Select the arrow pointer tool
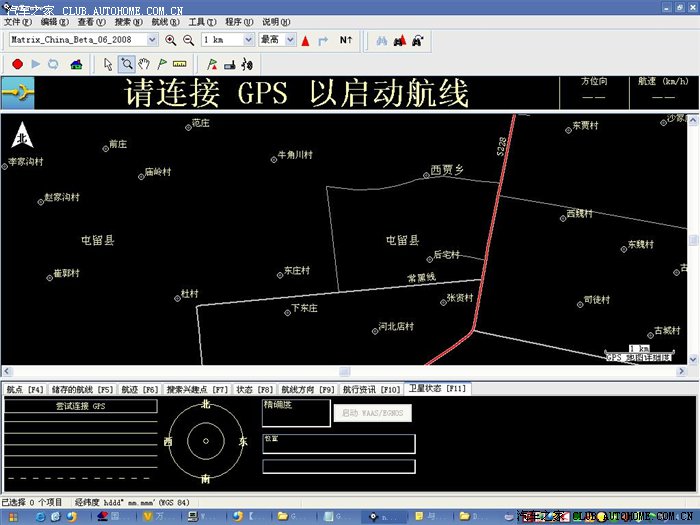This screenshot has width=700, height=525. pyautogui.click(x=109, y=64)
